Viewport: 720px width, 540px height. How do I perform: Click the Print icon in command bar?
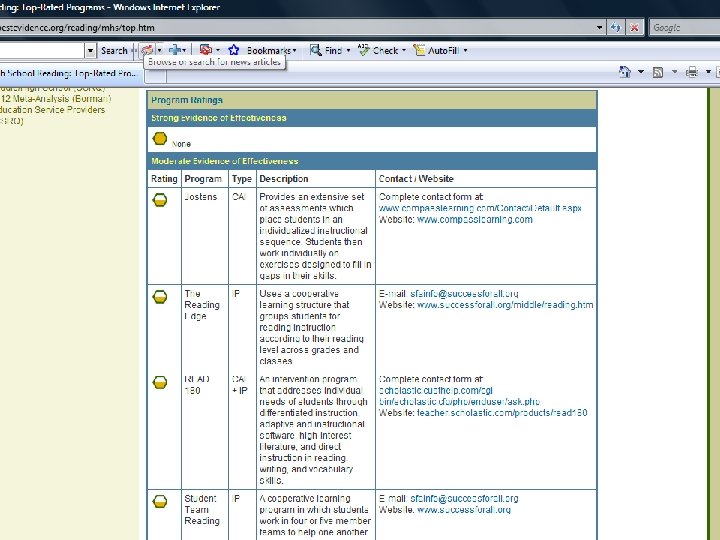(x=692, y=72)
